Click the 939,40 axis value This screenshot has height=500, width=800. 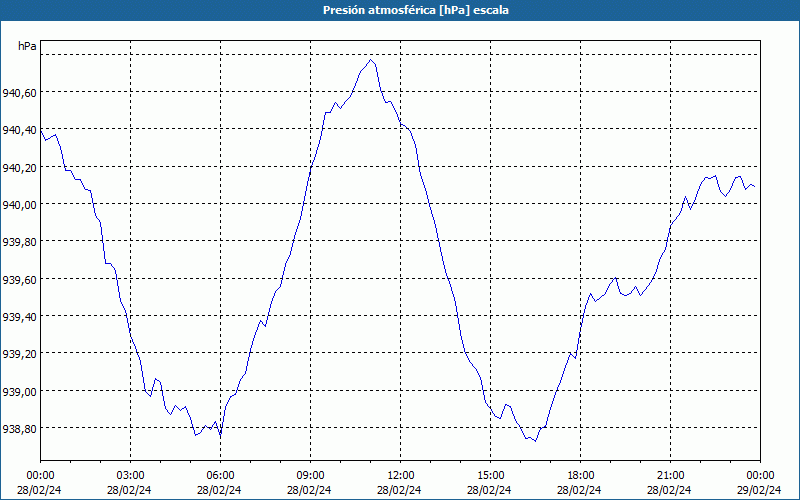point(19,317)
